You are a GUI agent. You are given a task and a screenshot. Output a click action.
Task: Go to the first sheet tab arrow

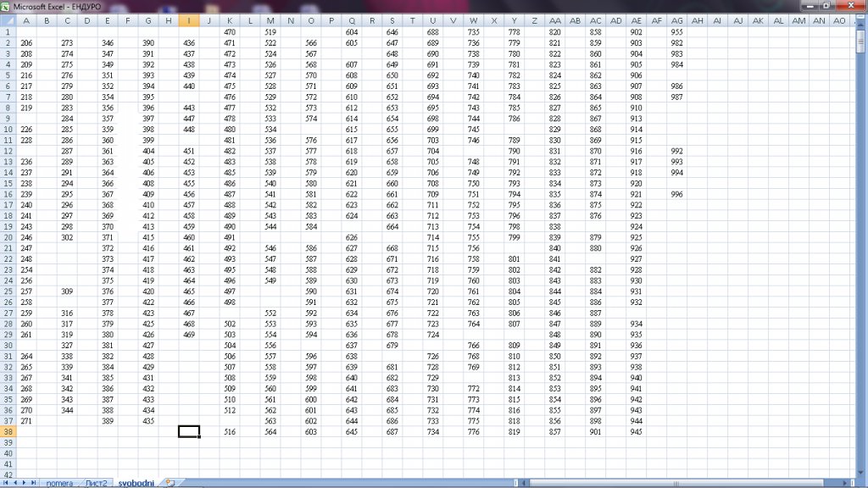6,483
